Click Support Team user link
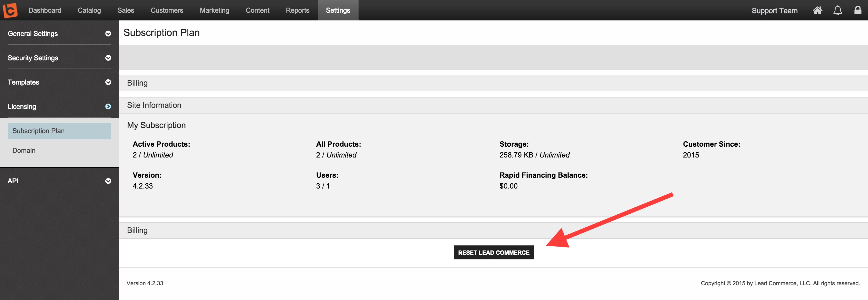Image resolution: width=868 pixels, height=300 pixels. point(774,10)
